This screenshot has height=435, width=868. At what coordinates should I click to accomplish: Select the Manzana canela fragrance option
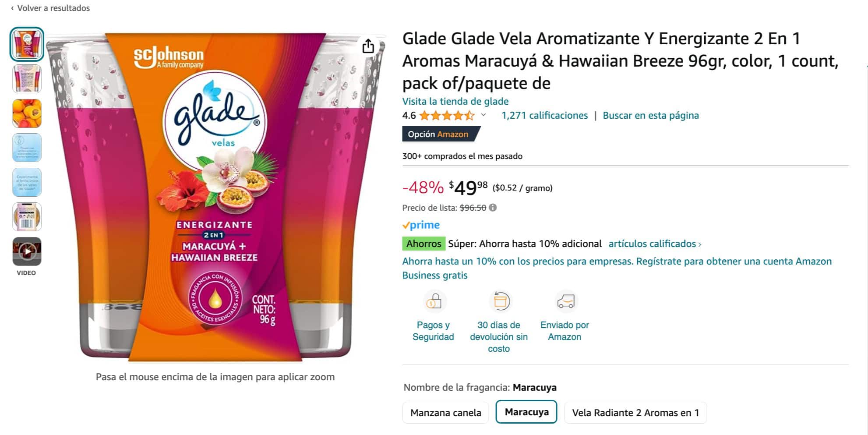pyautogui.click(x=445, y=413)
